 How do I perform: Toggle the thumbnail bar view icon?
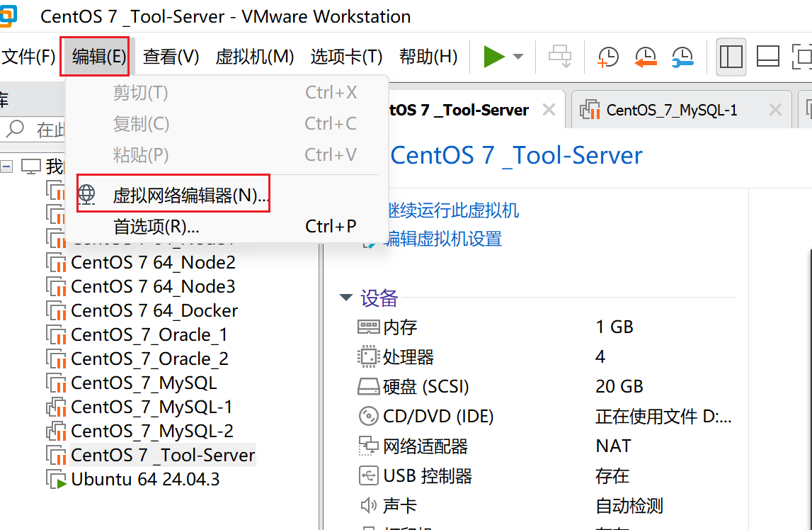[x=768, y=57]
